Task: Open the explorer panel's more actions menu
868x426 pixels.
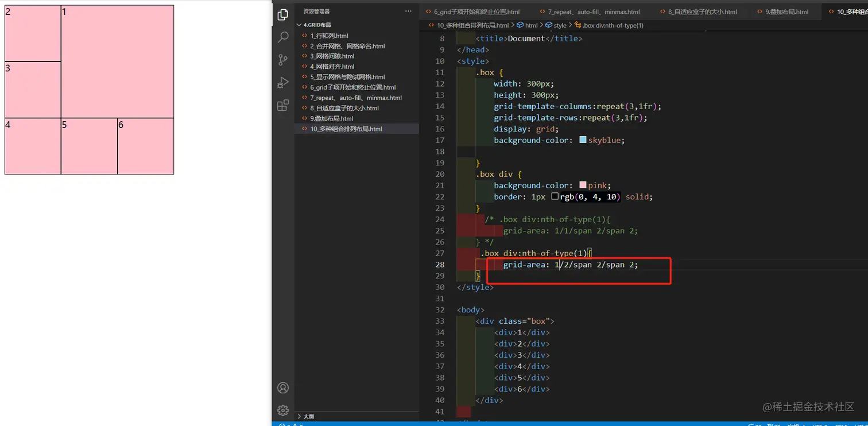Action: (x=408, y=11)
